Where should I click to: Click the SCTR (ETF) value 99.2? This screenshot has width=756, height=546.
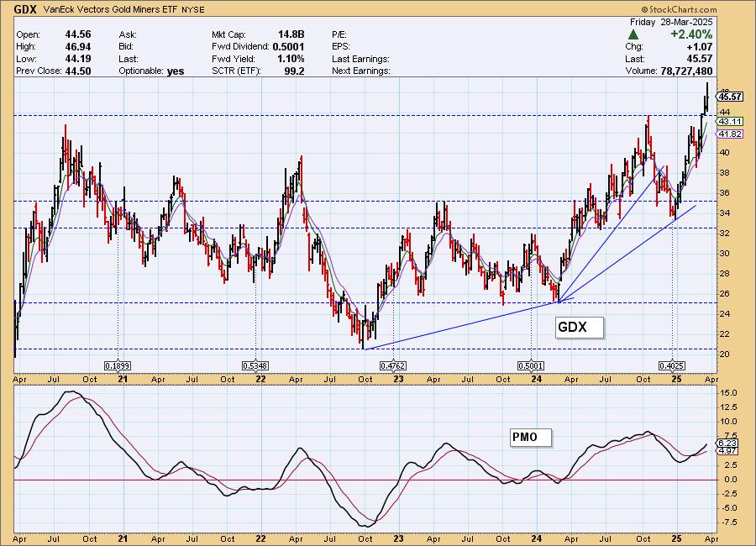coord(294,71)
